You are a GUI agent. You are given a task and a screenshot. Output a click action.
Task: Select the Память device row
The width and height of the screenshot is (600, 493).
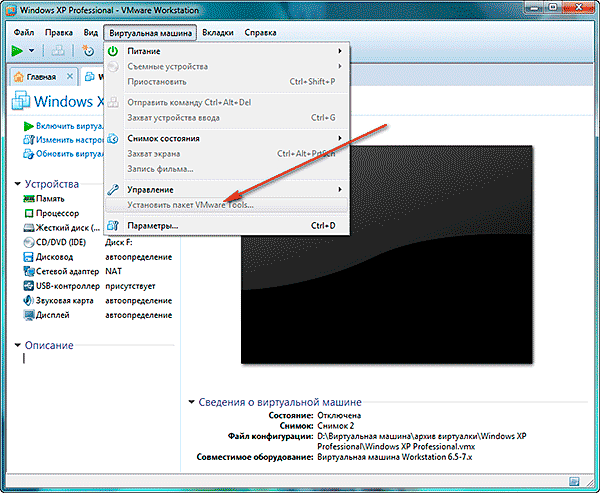(x=98, y=199)
